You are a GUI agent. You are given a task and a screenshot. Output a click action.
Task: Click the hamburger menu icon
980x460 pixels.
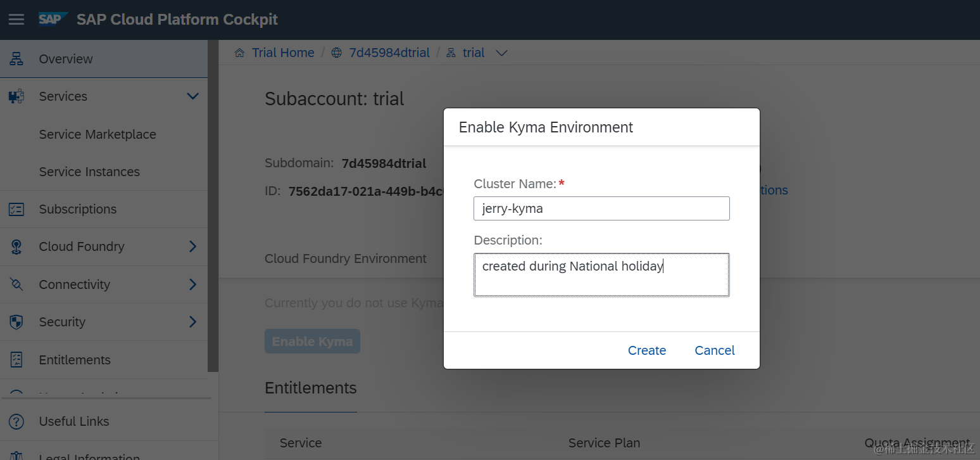click(16, 20)
